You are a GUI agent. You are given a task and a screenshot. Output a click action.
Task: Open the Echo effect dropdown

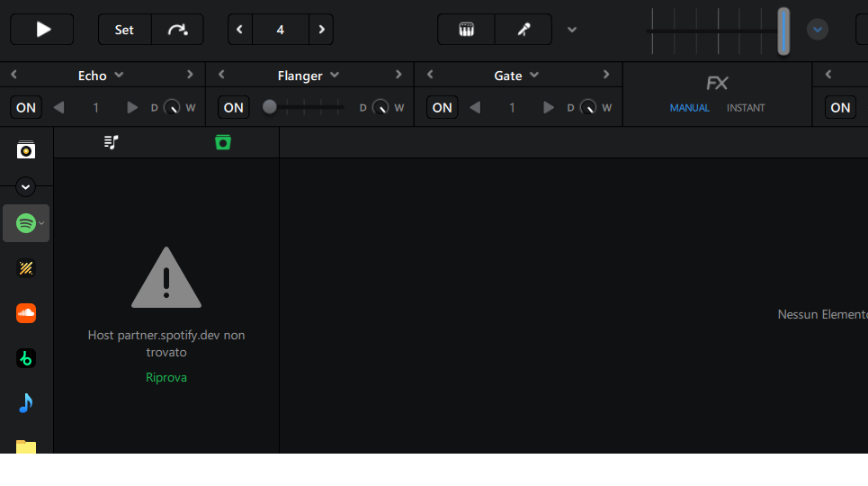(x=101, y=76)
